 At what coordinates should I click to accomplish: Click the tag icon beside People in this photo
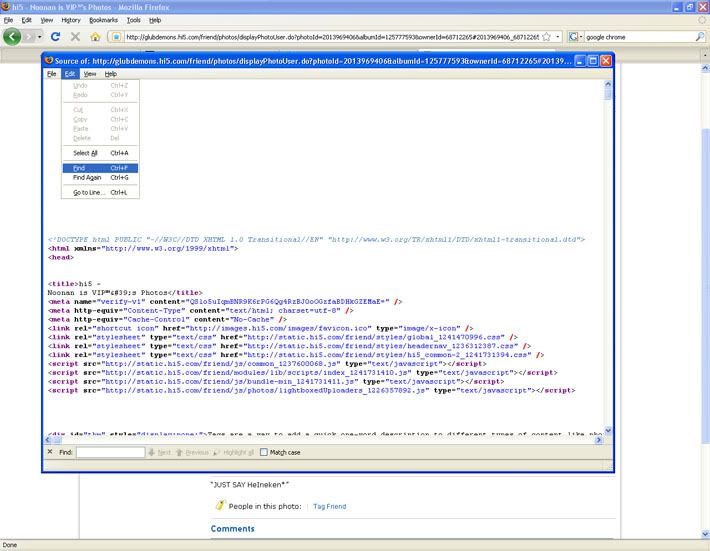coord(220,505)
